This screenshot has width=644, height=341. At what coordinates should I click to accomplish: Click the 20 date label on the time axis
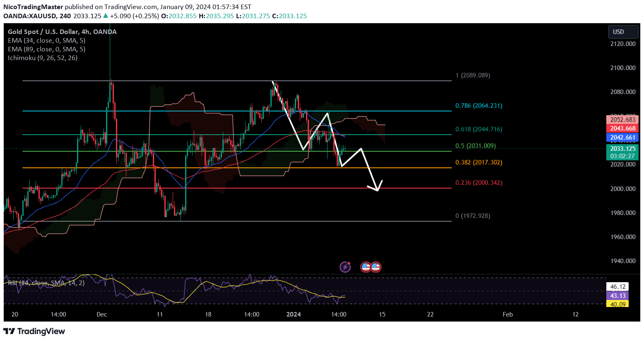coord(15,314)
